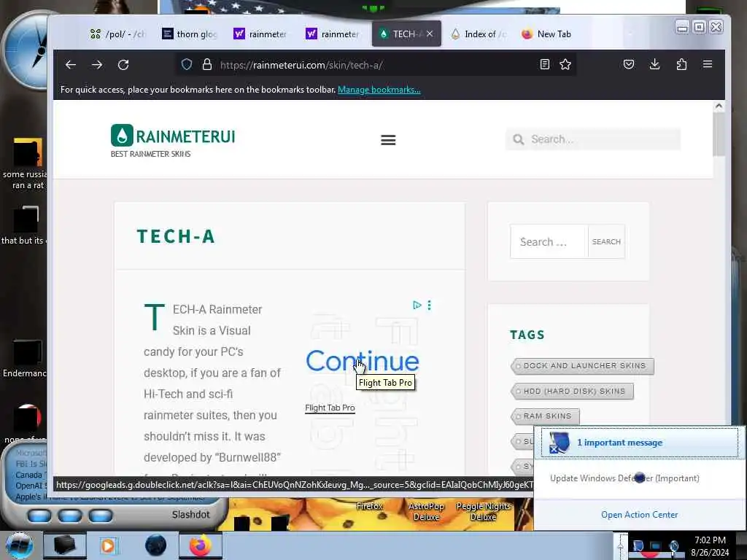Open the Windows Start orb

19,546
